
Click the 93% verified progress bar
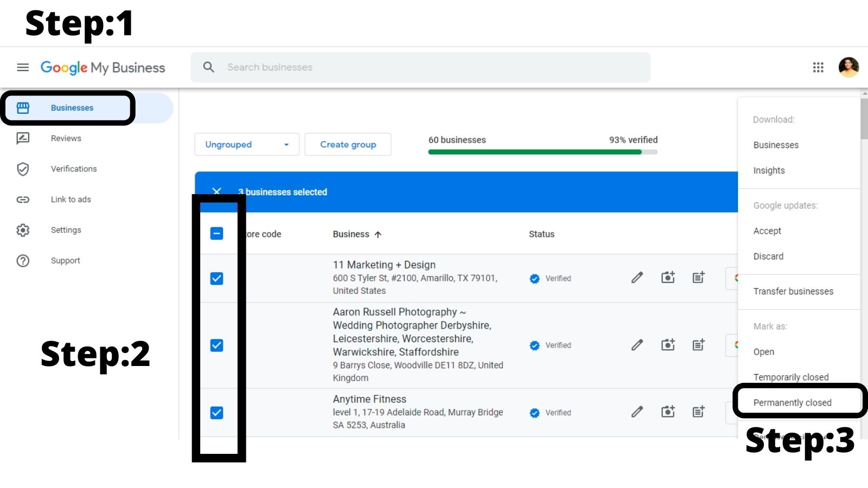click(x=542, y=152)
